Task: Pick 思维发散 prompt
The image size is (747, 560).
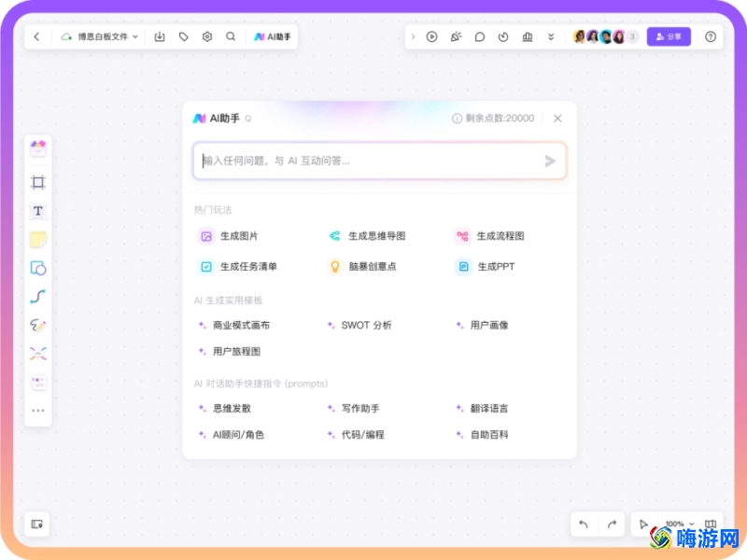Action: 224,409
